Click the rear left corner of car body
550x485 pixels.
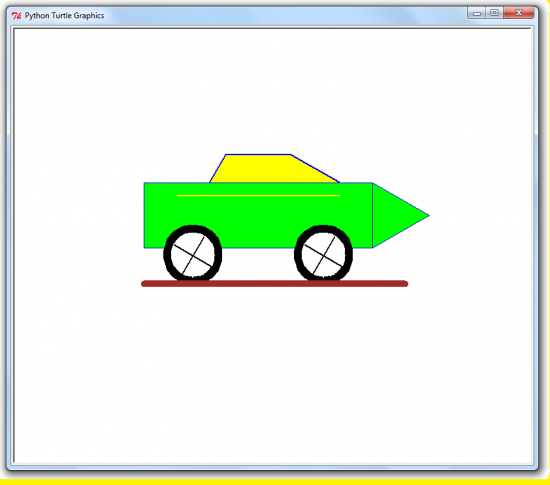pyautogui.click(x=145, y=247)
